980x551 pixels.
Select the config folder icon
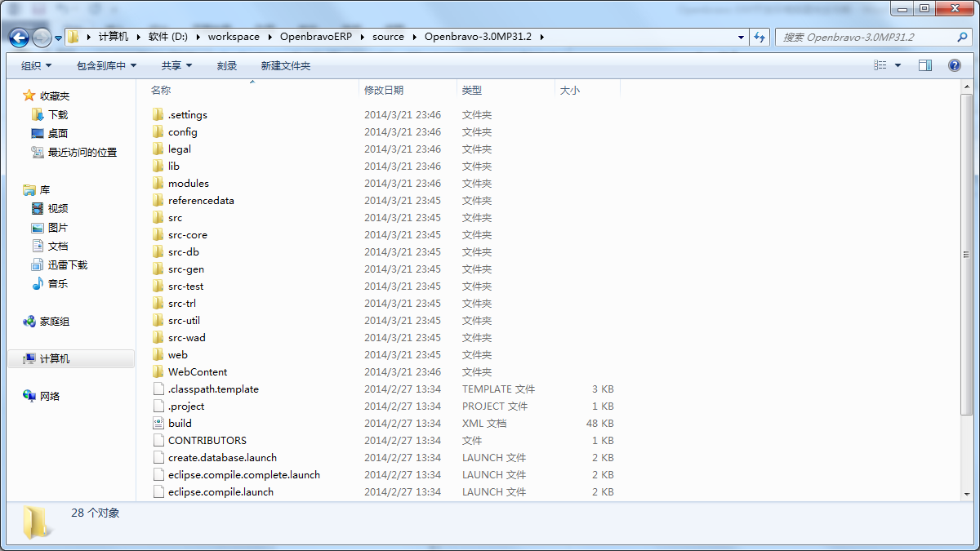158,131
